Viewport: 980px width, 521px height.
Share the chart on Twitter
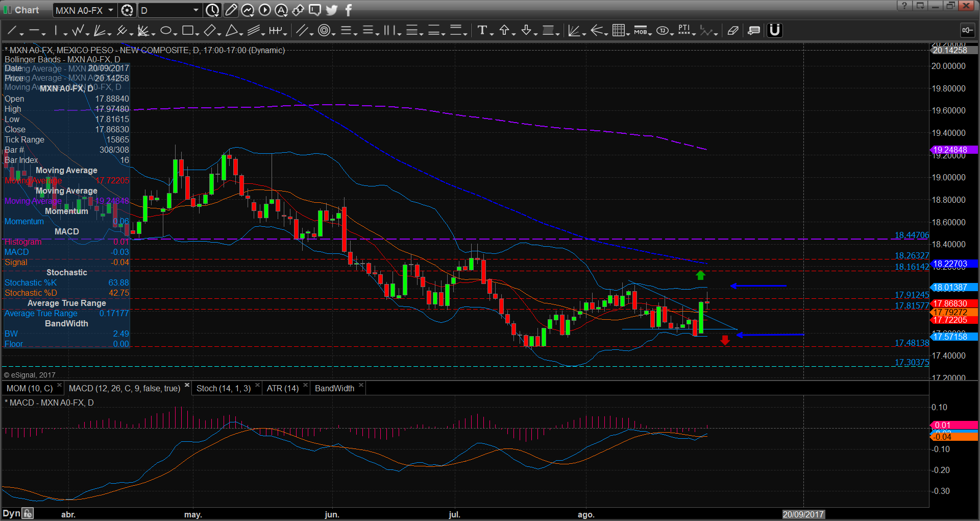[332, 10]
